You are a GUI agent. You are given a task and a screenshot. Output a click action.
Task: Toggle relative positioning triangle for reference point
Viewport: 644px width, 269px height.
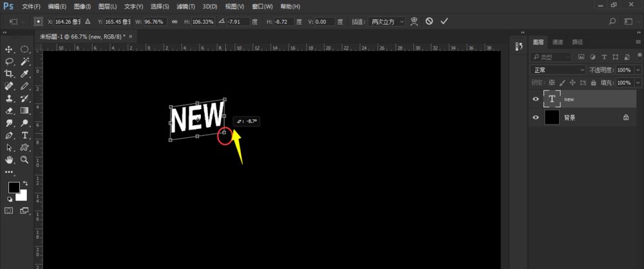click(87, 21)
